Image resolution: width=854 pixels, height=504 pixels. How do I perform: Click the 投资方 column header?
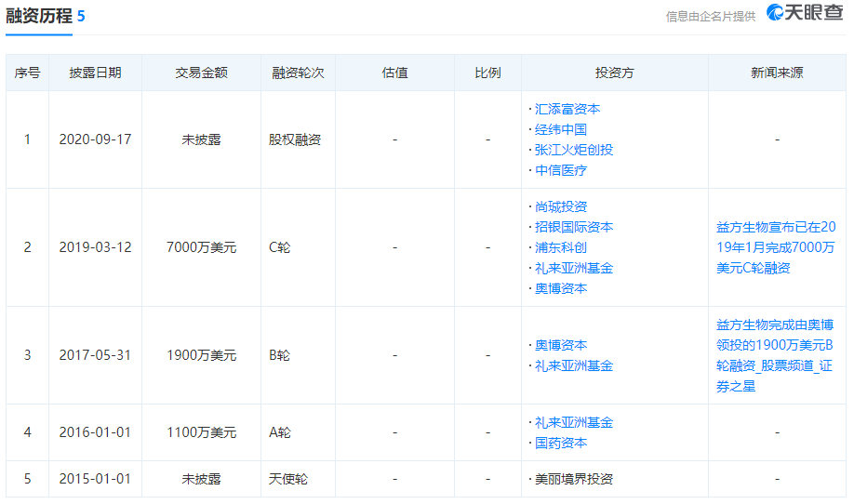click(614, 73)
